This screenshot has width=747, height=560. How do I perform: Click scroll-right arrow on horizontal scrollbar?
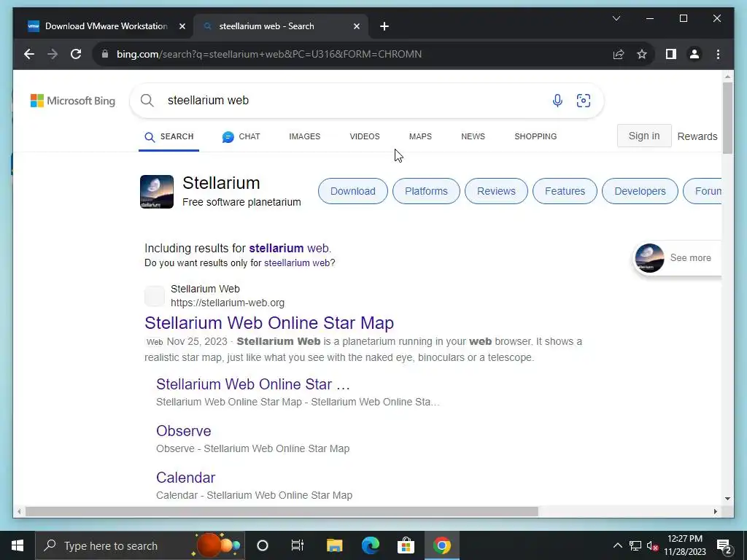(x=716, y=512)
